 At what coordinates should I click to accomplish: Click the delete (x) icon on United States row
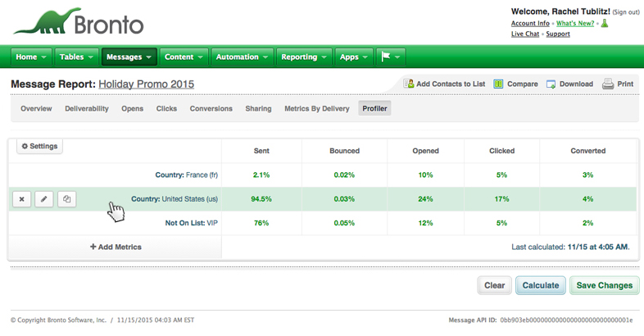pyautogui.click(x=22, y=199)
